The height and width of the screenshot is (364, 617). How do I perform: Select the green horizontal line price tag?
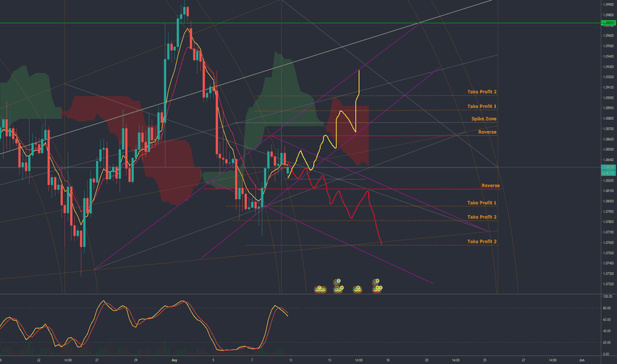(x=608, y=23)
